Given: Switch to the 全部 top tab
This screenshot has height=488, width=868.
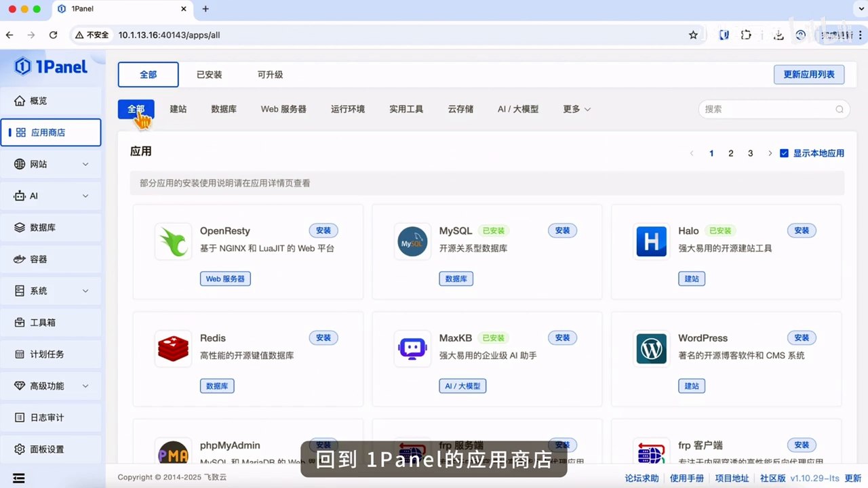Looking at the screenshot, I should (149, 75).
